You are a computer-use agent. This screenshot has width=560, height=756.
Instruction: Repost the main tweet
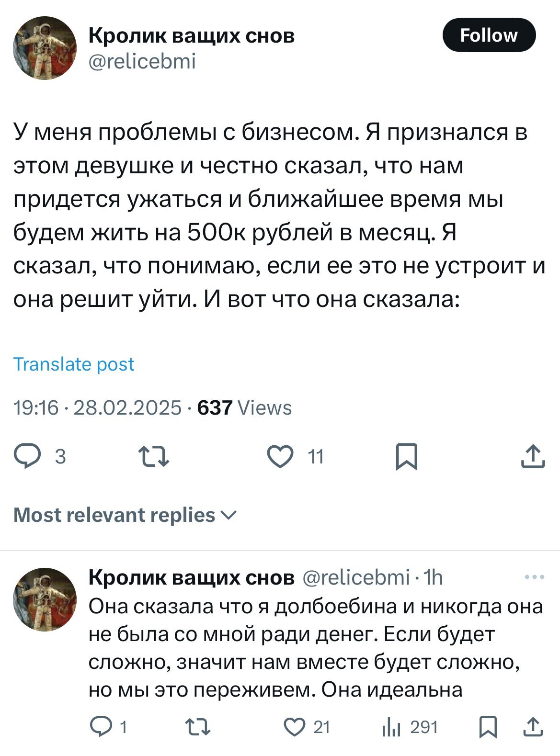click(153, 456)
